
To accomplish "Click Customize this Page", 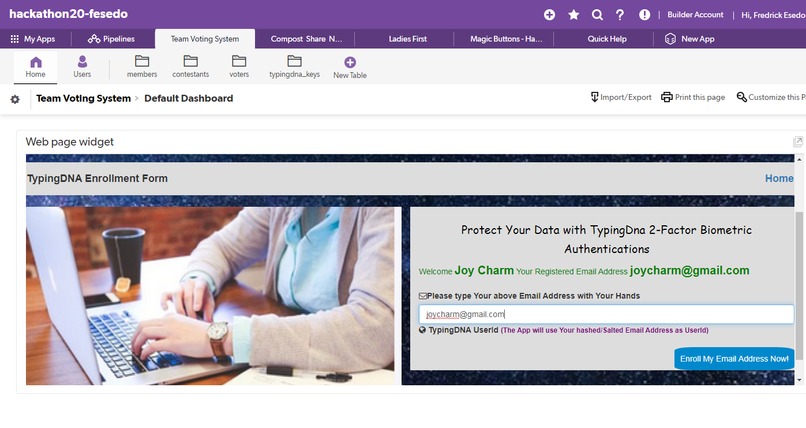I will (x=771, y=97).
